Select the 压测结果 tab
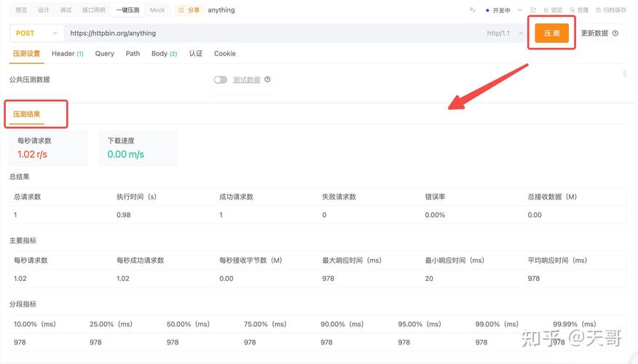 click(x=26, y=114)
